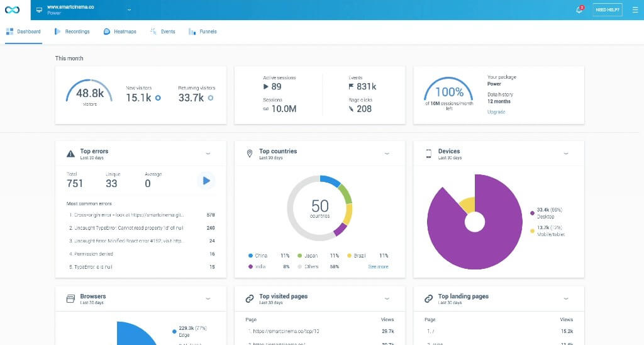Click the infinity logo icon

click(13, 9)
